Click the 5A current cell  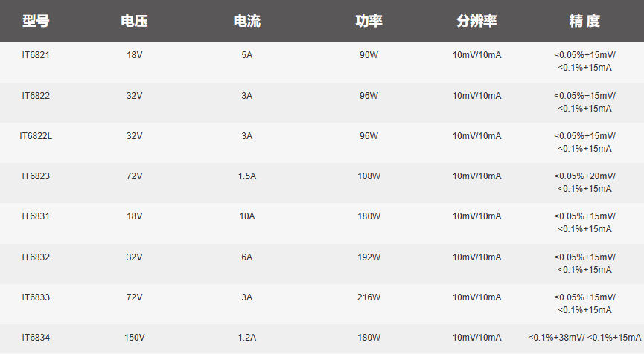tap(247, 55)
